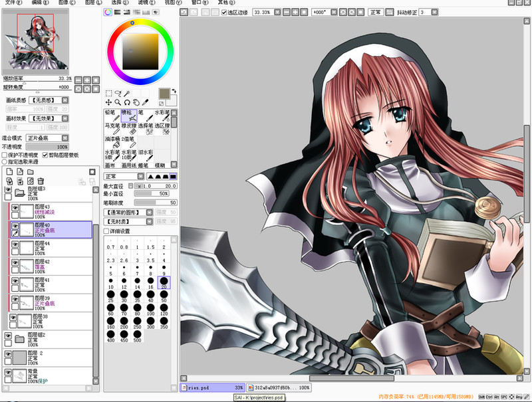
Task: Toggle 保护不透明度 checkbox
Action: [x=5, y=155]
